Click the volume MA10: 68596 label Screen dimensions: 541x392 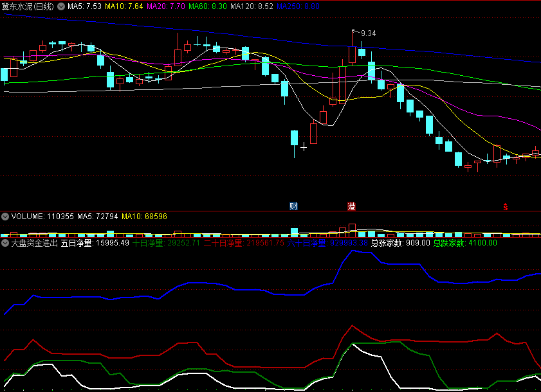pos(144,217)
